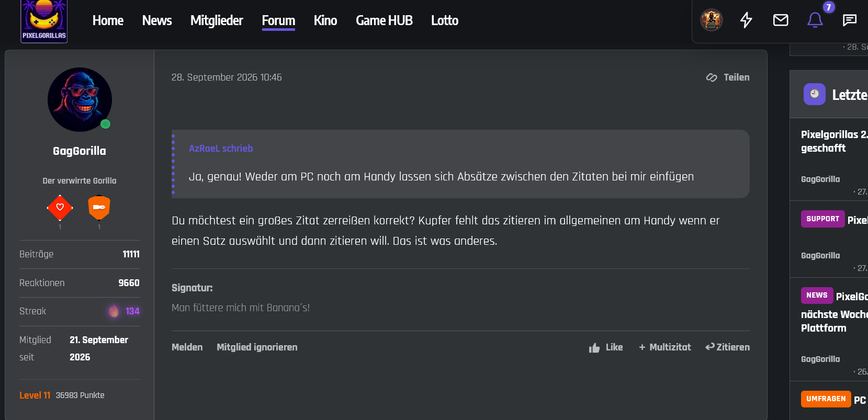Click the Pixelgorillas logo
The height and width of the screenshot is (420, 868).
(x=44, y=21)
